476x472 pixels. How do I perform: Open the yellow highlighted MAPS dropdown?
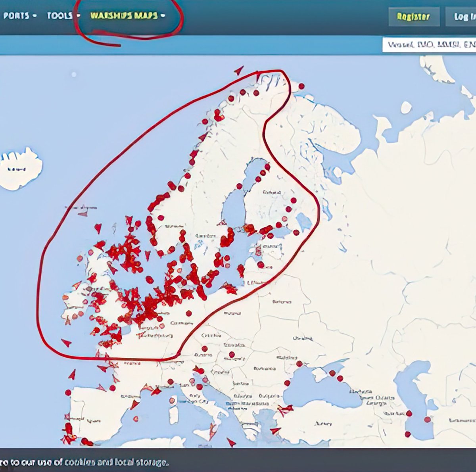click(127, 16)
